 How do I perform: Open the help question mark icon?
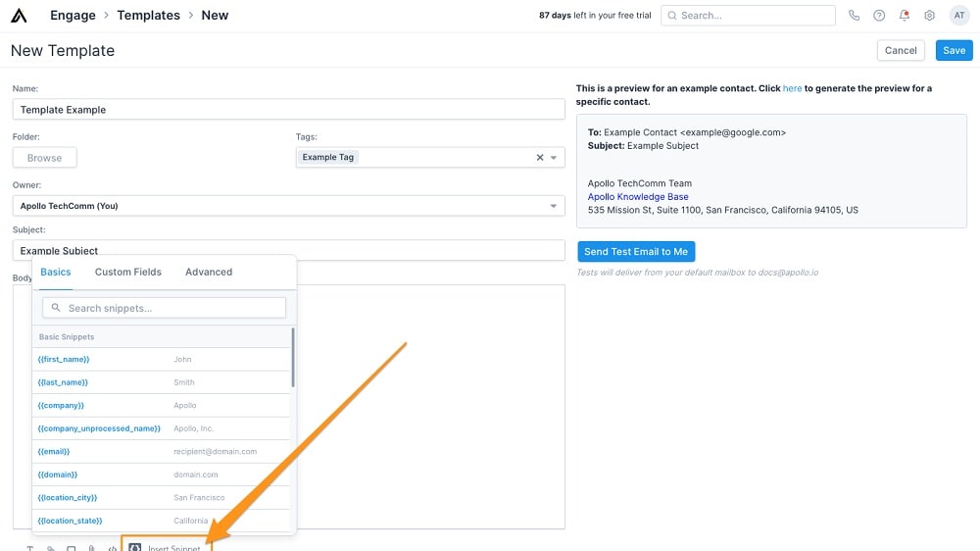[879, 16]
